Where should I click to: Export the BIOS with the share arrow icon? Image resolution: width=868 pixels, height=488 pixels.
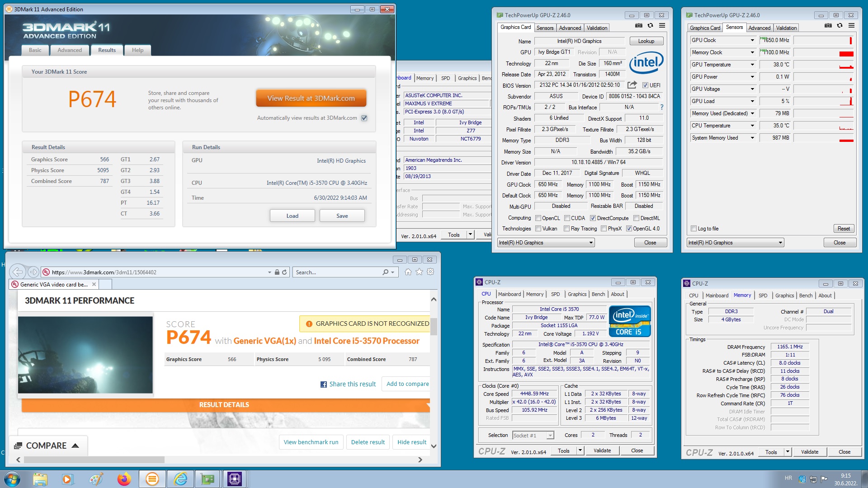pyautogui.click(x=632, y=84)
